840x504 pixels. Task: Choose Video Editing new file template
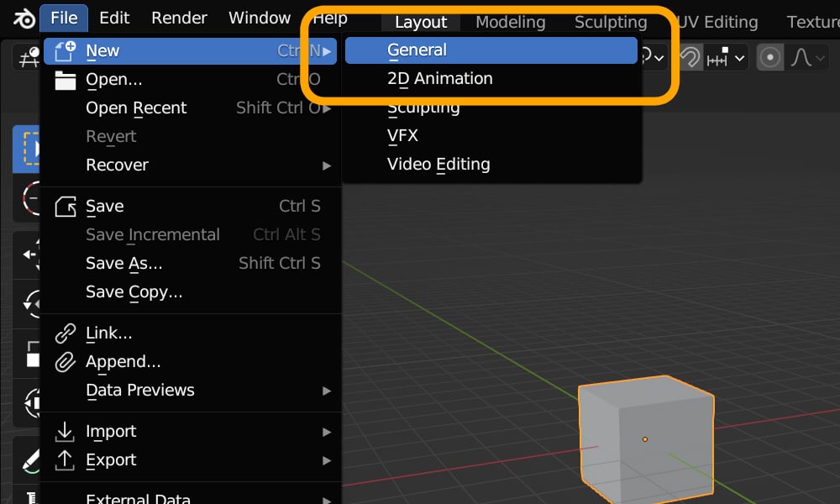pos(491,164)
